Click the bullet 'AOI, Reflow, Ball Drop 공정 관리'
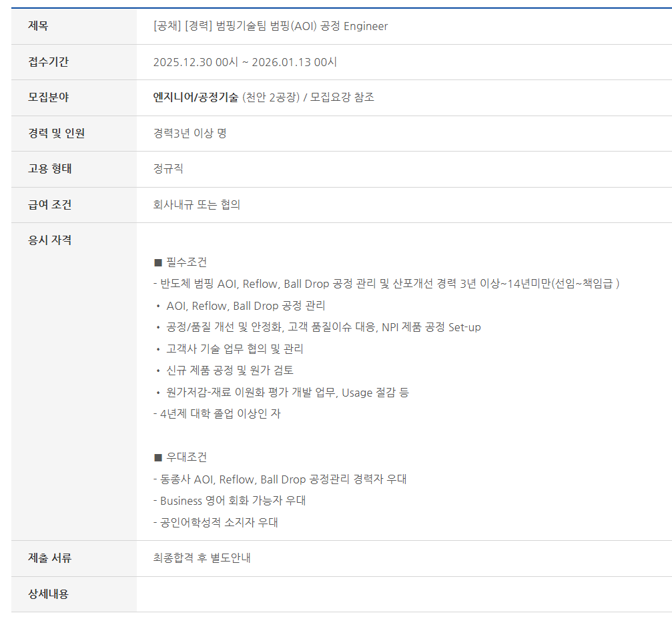672x633 pixels. point(245,306)
